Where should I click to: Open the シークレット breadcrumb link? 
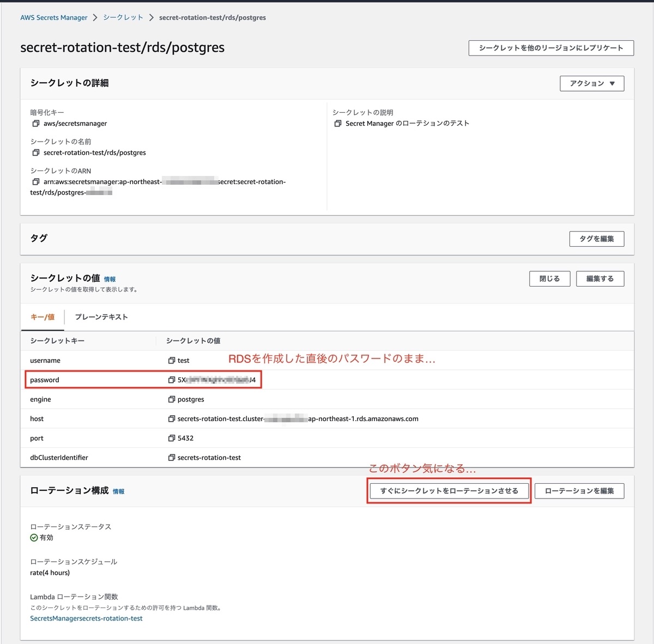pyautogui.click(x=123, y=17)
